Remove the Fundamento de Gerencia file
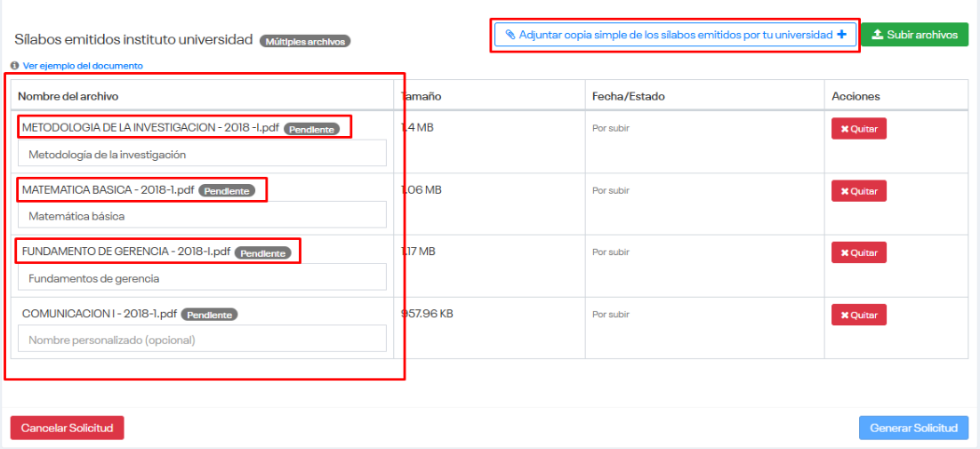 click(x=858, y=253)
